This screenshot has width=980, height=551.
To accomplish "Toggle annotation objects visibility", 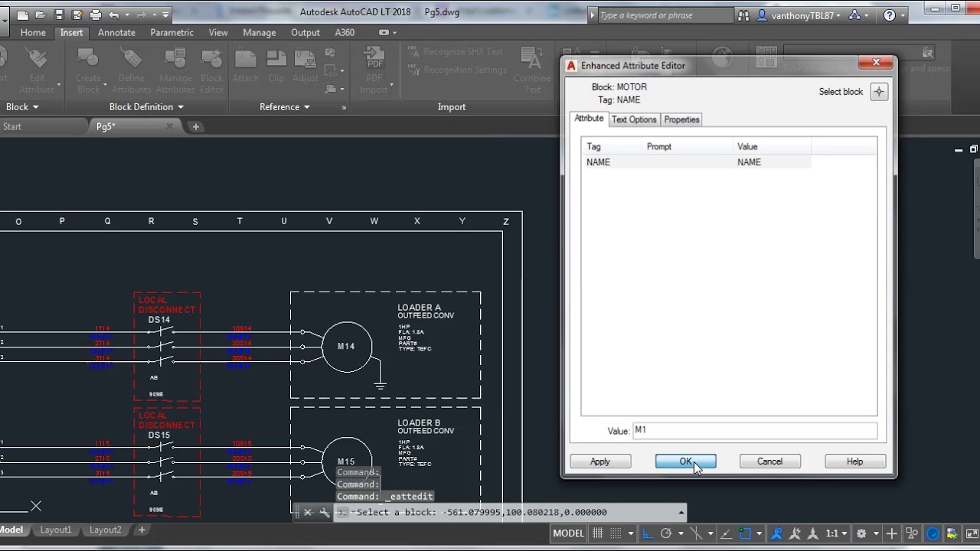I will coord(777,533).
